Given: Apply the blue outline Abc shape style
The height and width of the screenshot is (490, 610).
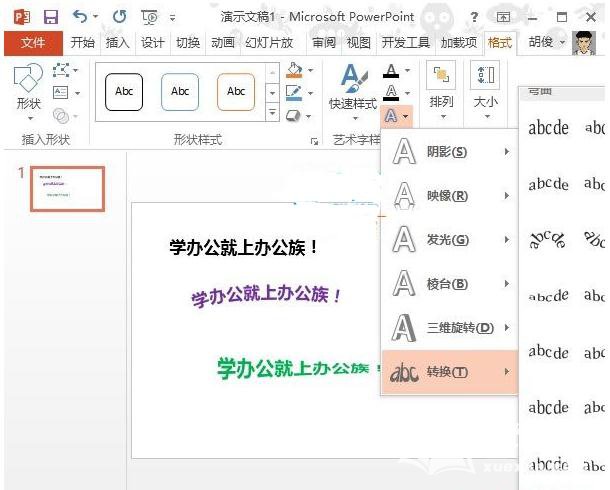Looking at the screenshot, I should 180,92.
